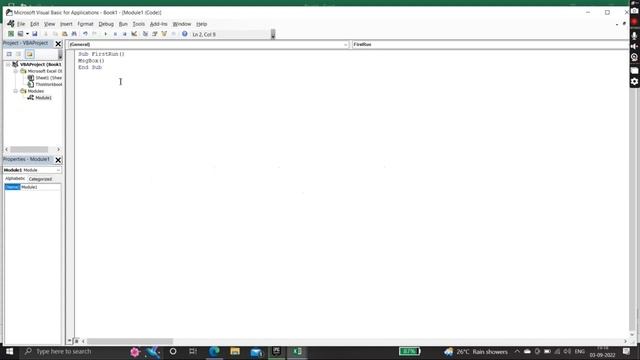The image size is (640, 360).
Task: Open the View menu
Action: (x=49, y=24)
